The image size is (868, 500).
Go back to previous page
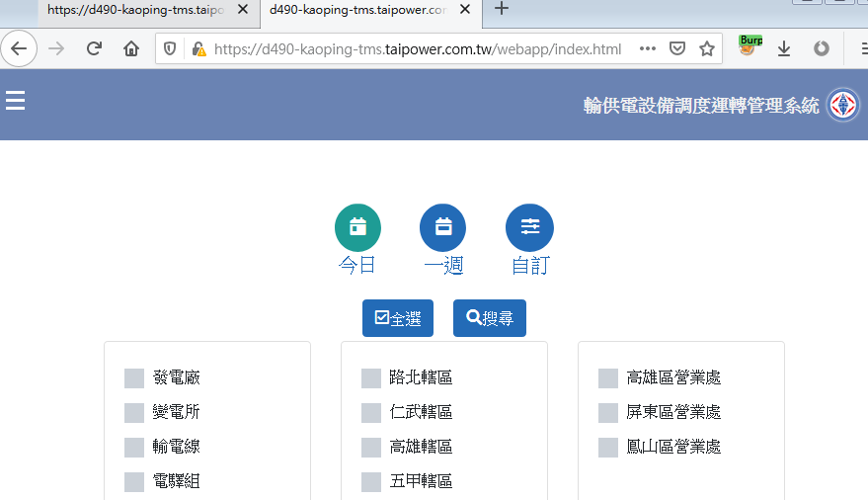click(x=19, y=48)
